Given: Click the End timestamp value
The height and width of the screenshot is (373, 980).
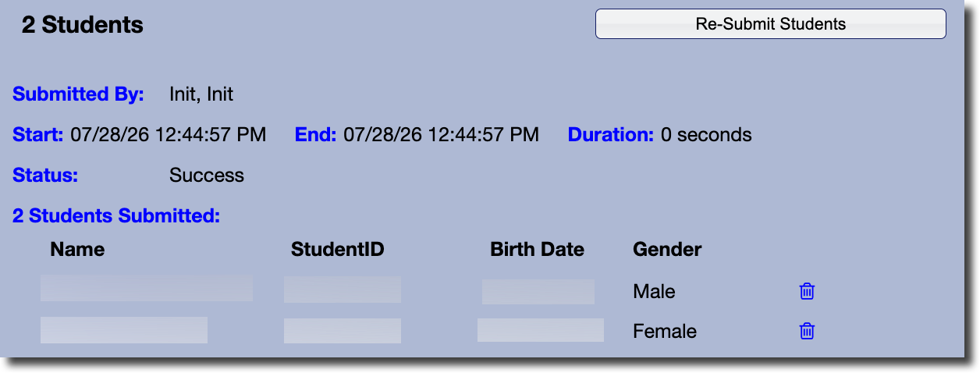Looking at the screenshot, I should [441, 135].
